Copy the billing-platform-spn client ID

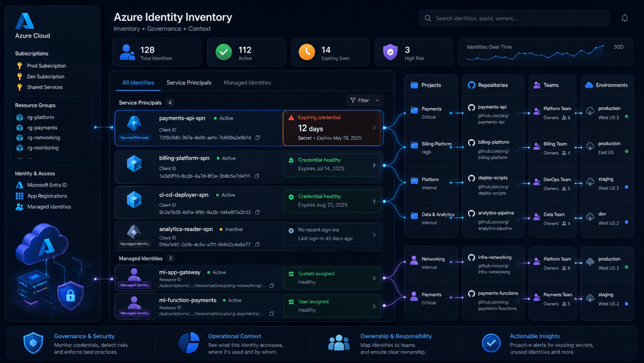[x=256, y=176]
